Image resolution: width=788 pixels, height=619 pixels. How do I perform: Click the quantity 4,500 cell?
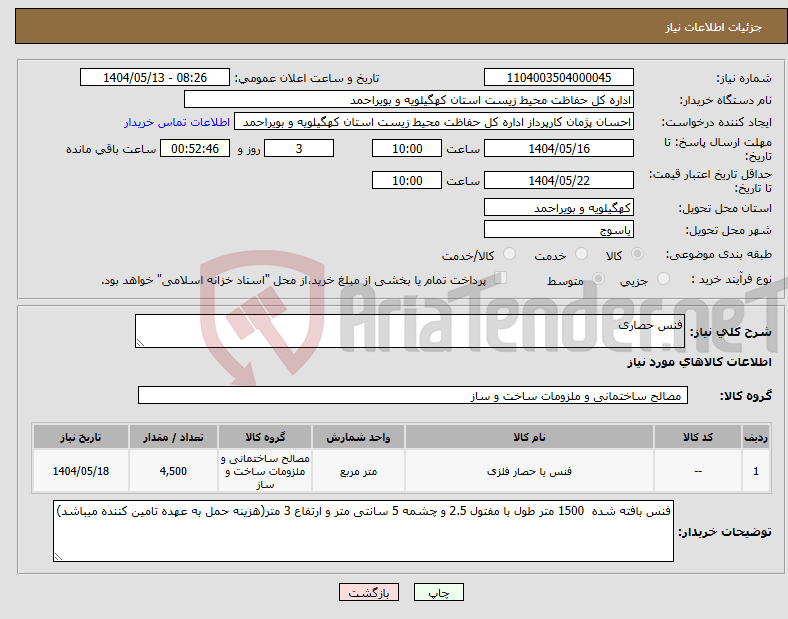[173, 471]
